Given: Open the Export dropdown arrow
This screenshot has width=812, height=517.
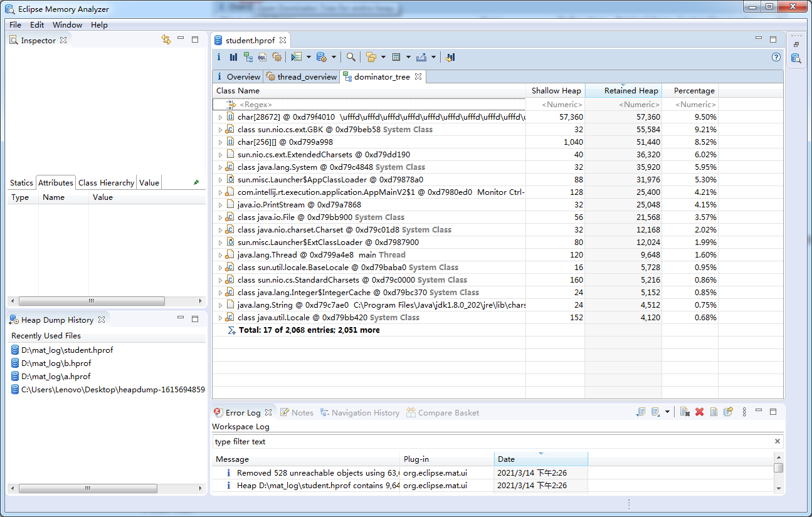Looking at the screenshot, I should click(x=433, y=57).
